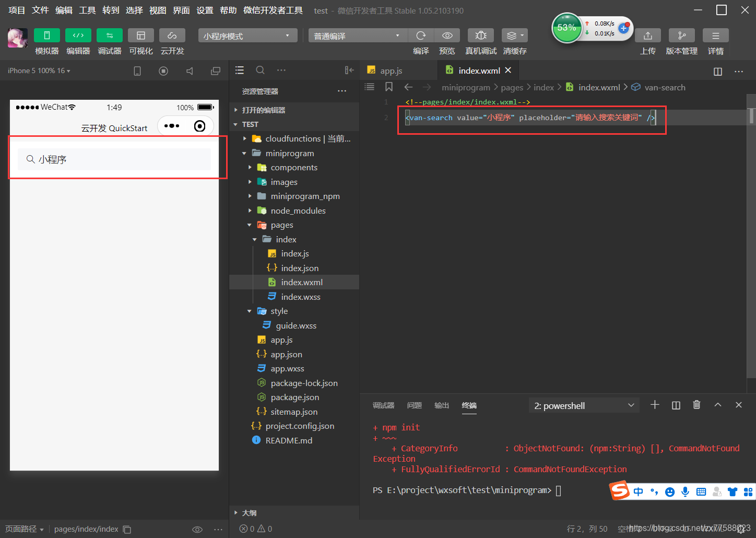Switch to the 输出 panel tab
This screenshot has height=538, width=756.
coord(442,405)
